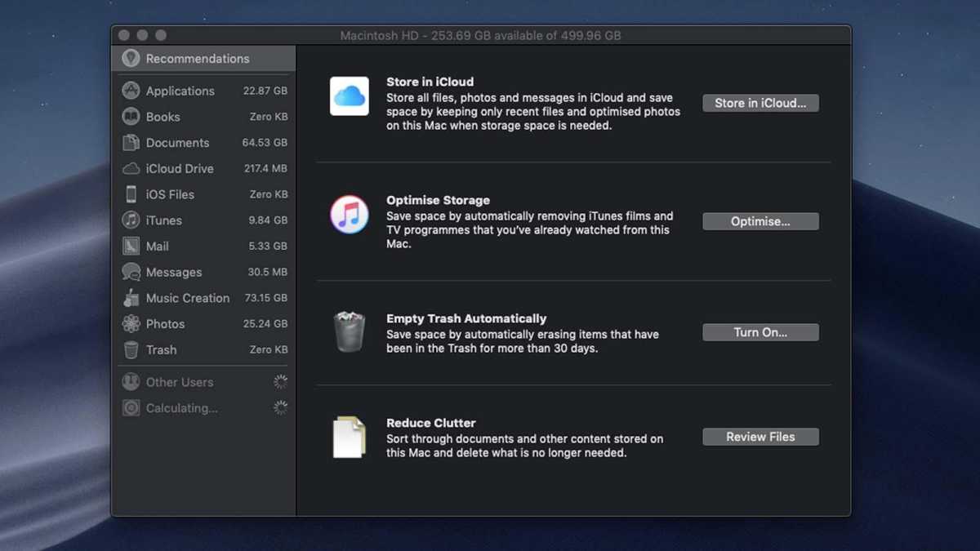
Task: Click the large trash can icon beside Empty Trash Automatically
Action: (350, 331)
